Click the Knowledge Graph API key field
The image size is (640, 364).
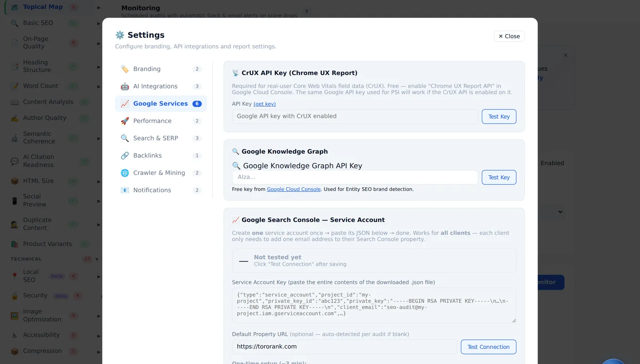tap(355, 177)
